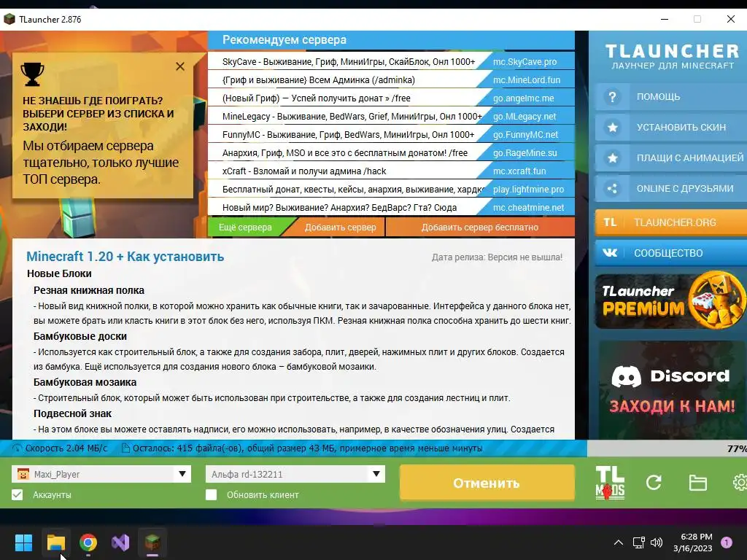Viewport: 747px width, 560px height.
Task: Click server address go.angelmc.me
Action: pos(524,98)
